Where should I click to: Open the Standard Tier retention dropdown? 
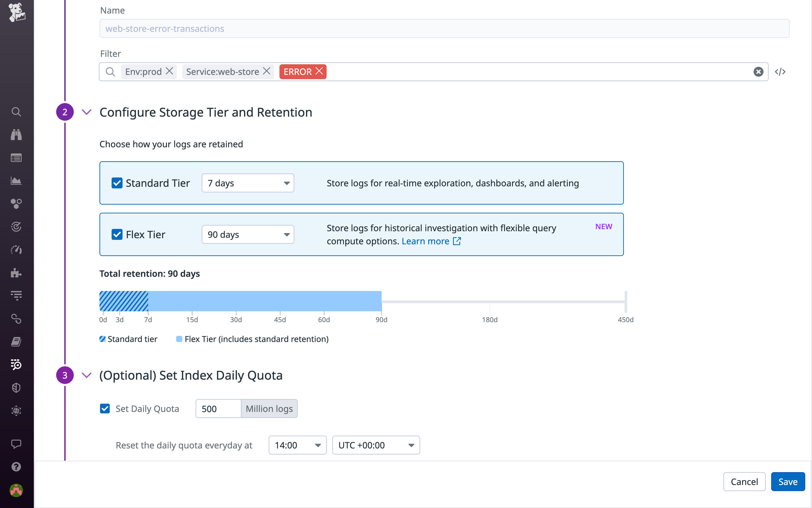248,183
